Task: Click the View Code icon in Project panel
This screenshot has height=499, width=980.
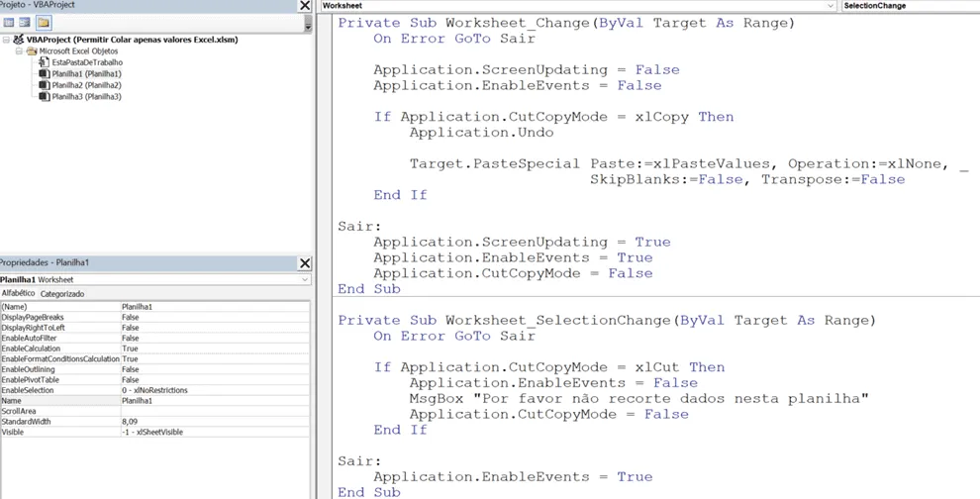Action: click(x=9, y=23)
